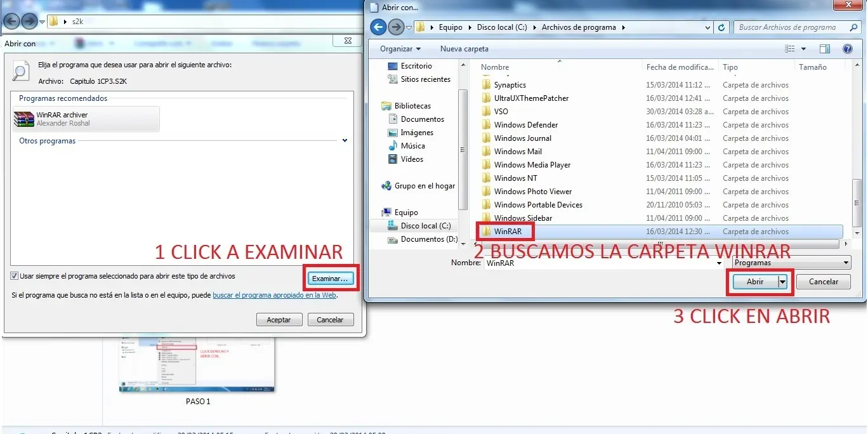Click Disco local (C:) in breadcrumb
This screenshot has height=434, width=868.
tap(501, 27)
